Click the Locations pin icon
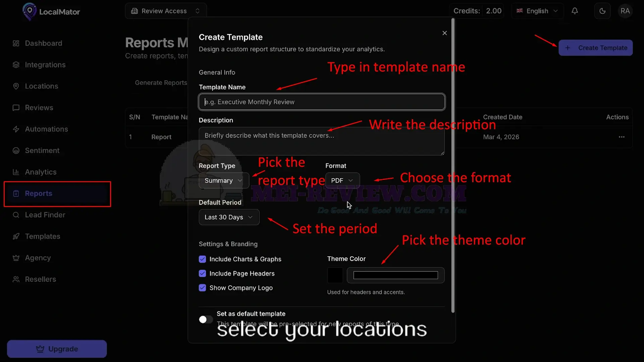The width and height of the screenshot is (644, 362). pos(16,86)
